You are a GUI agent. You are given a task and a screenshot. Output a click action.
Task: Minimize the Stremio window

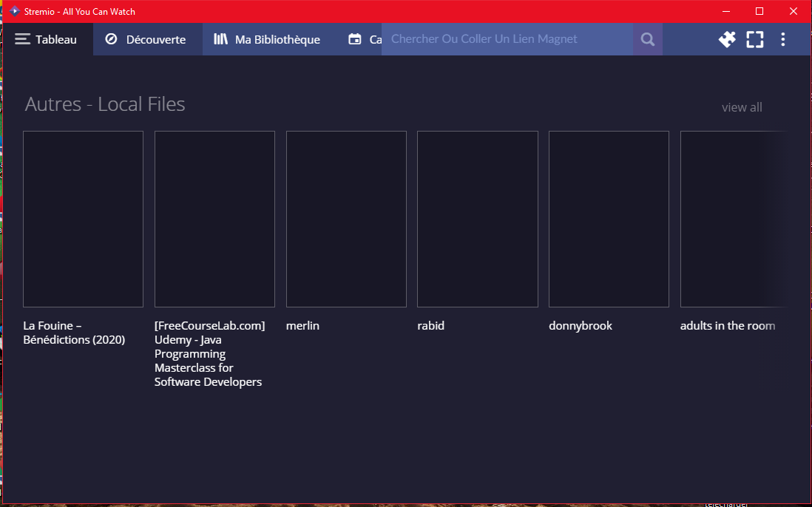pyautogui.click(x=726, y=11)
